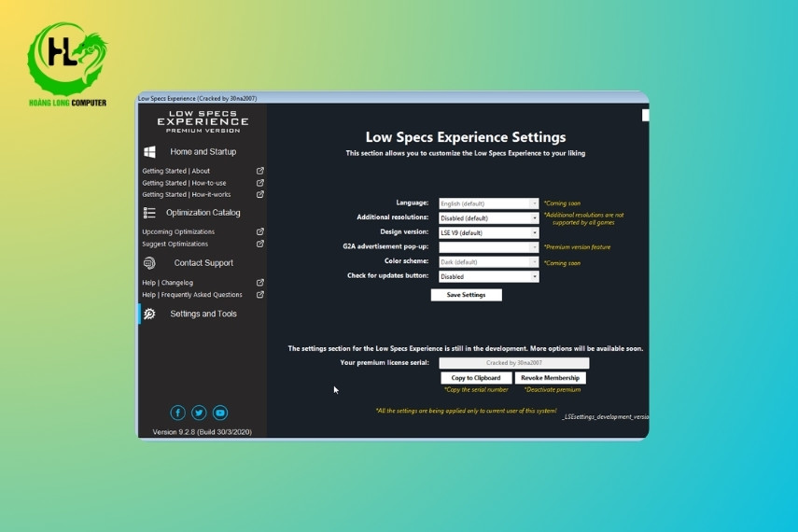The width and height of the screenshot is (798, 532).
Task: Click external link icon beside Frequently Asked Questions
Action: point(260,295)
